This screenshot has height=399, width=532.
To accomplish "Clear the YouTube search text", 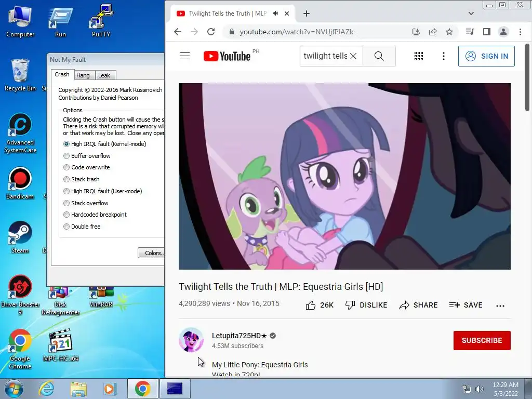I will click(x=353, y=56).
